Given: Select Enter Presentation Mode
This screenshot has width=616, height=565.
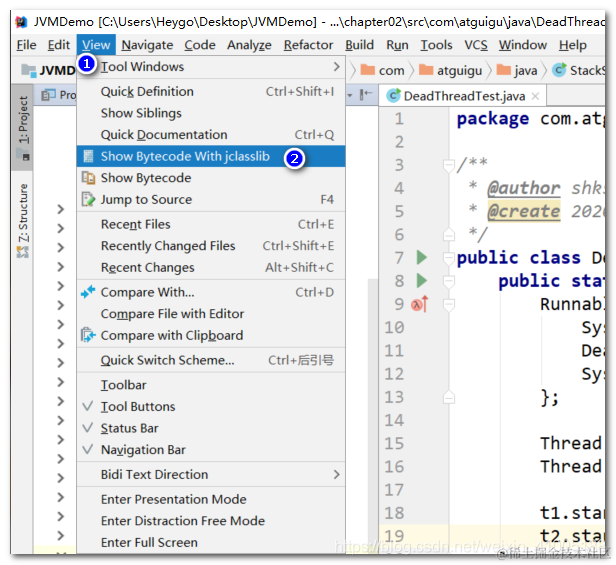Looking at the screenshot, I should 211,499.
